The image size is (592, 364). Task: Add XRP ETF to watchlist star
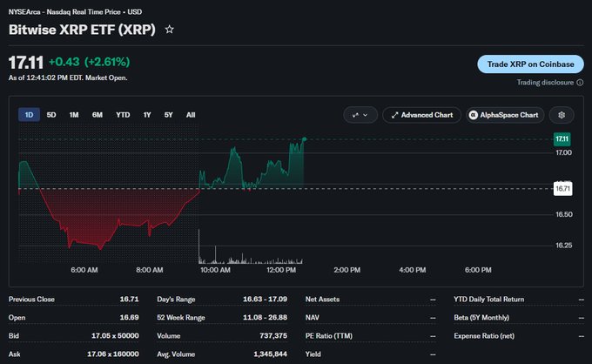[170, 30]
